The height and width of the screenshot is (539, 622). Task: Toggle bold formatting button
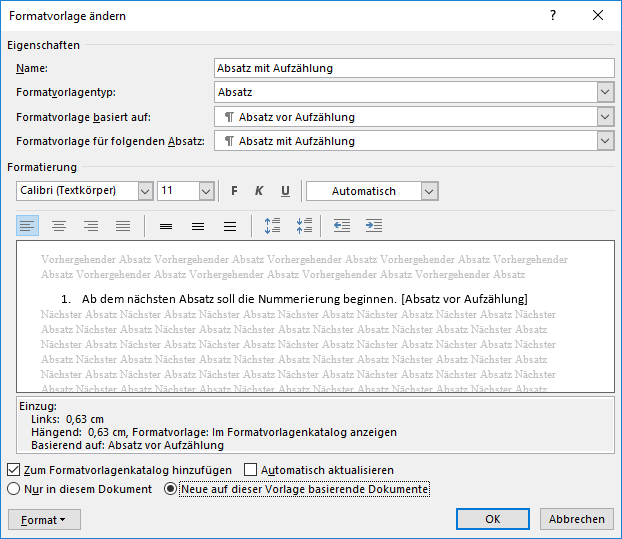(x=234, y=191)
